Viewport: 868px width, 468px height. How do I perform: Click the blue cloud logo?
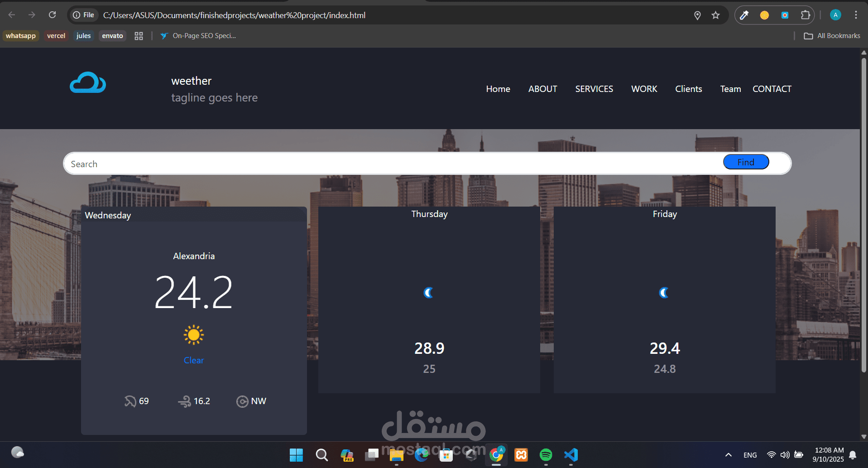88,82
